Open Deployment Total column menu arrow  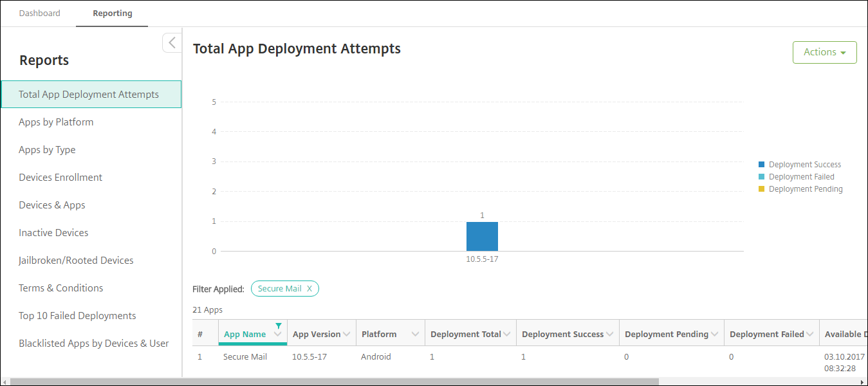click(x=507, y=335)
